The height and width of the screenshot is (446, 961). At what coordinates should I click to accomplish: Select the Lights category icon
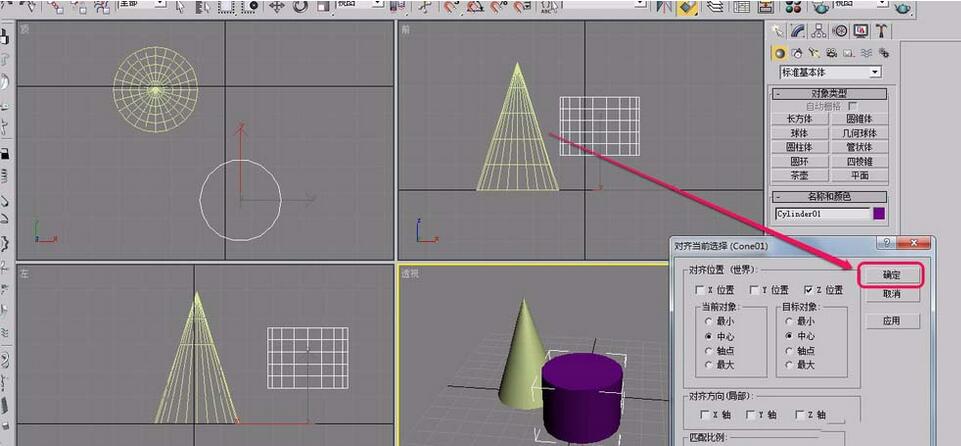813,53
